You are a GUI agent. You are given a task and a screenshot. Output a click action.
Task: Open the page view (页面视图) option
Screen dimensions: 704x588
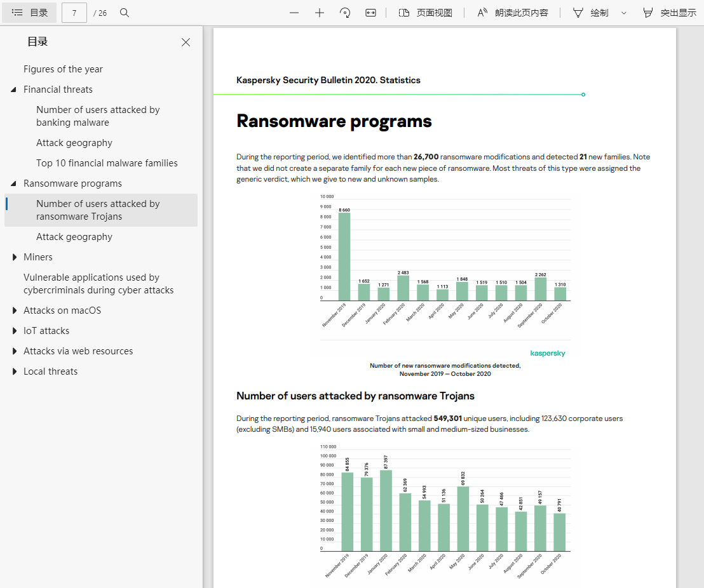pos(425,13)
